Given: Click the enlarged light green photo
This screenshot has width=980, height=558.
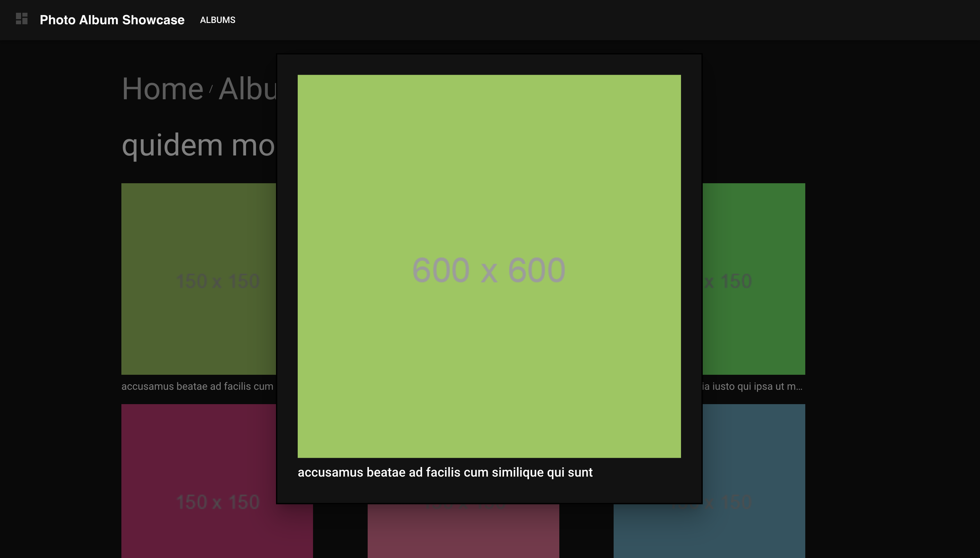Looking at the screenshot, I should click(489, 172).
